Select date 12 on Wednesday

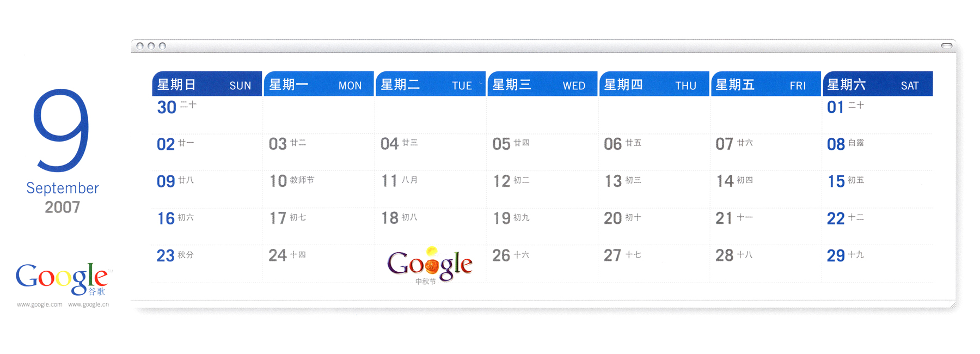(501, 181)
